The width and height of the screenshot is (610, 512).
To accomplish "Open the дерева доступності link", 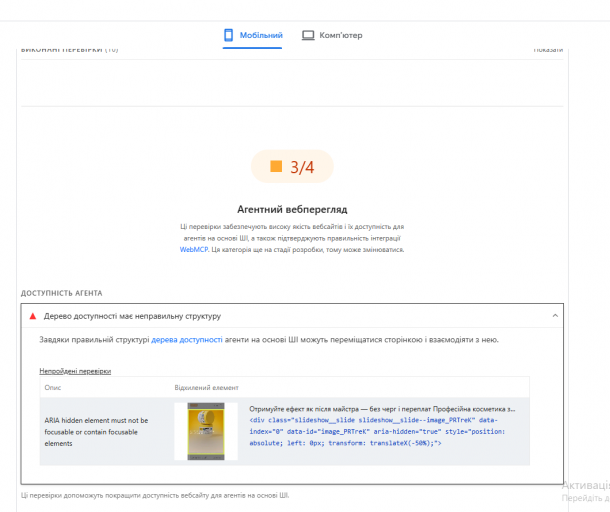I will point(187,340).
